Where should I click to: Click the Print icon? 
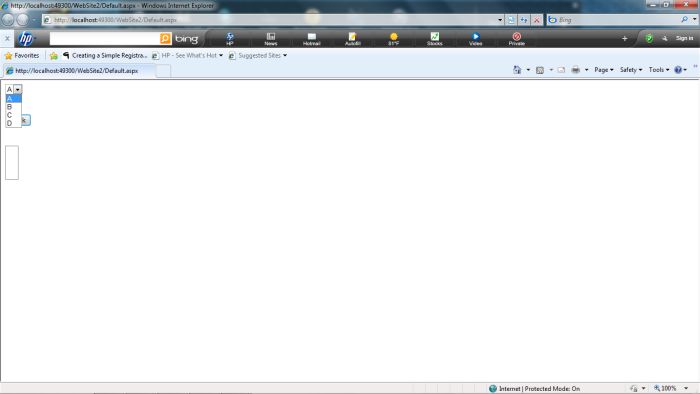click(x=575, y=70)
